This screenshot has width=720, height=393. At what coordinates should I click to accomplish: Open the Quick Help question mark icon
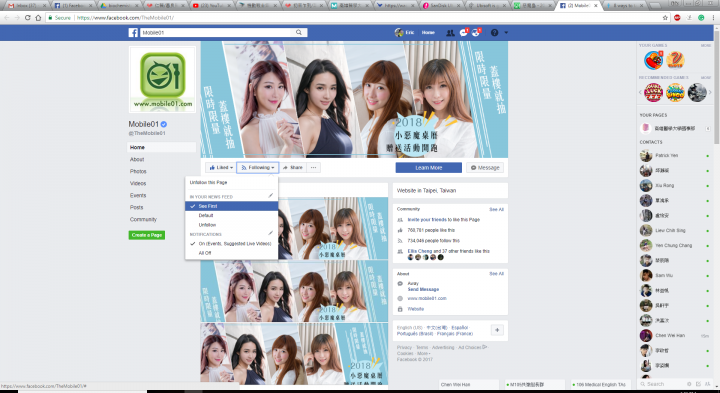[494, 33]
